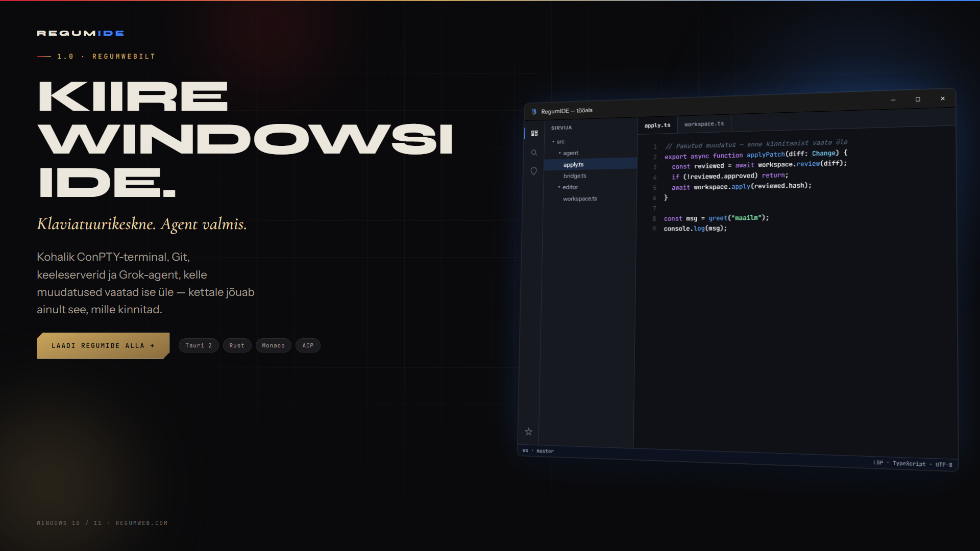The image size is (980, 551).
Task: Click the LAADI REGUMIDE ALLA download button
Action: click(x=103, y=345)
